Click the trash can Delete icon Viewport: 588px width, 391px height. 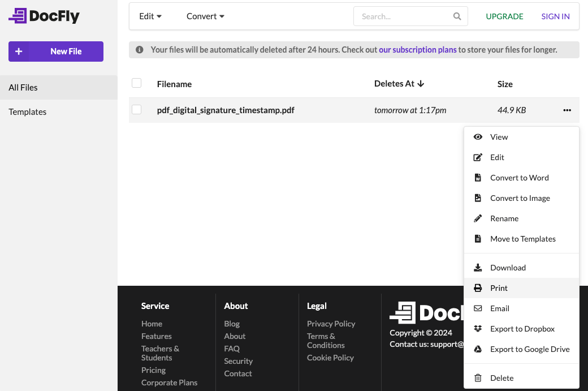(x=478, y=378)
